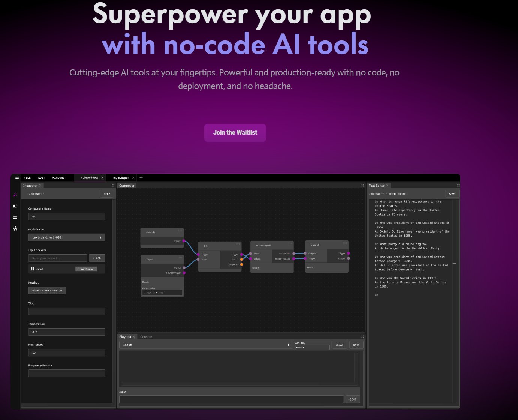Switch to the Console tab
Image resolution: width=518 pixels, height=420 pixels.
(146, 337)
